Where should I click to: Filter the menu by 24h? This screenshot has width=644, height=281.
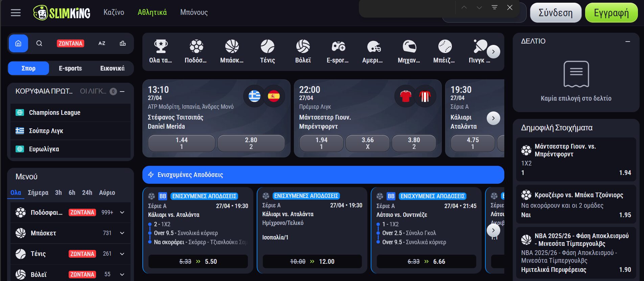tap(87, 193)
